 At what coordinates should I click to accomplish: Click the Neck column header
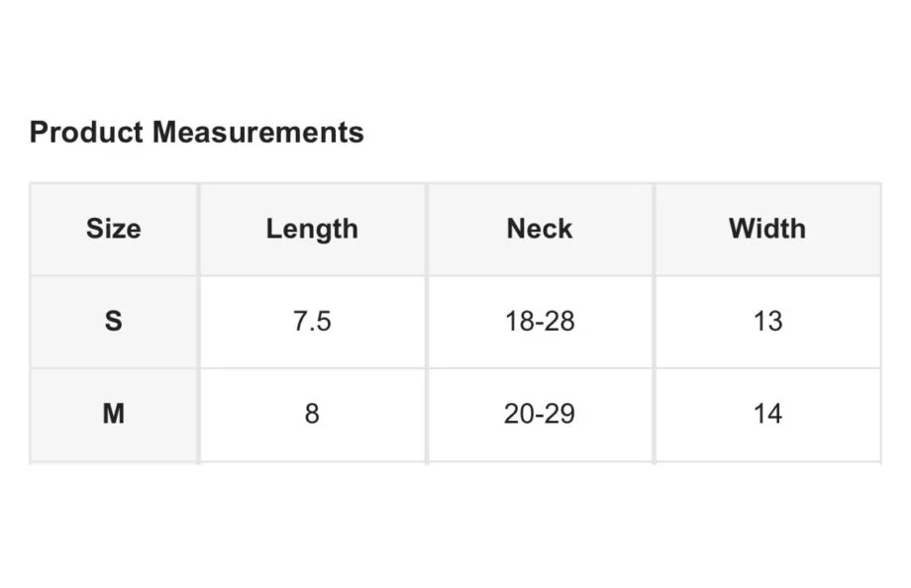(540, 229)
